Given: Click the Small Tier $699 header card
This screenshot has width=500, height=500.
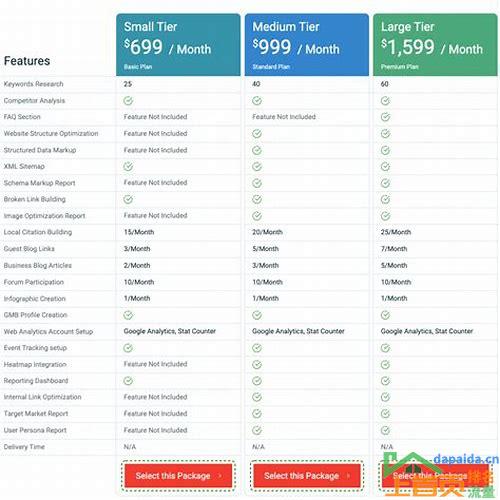Looking at the screenshot, I should coord(178,45).
